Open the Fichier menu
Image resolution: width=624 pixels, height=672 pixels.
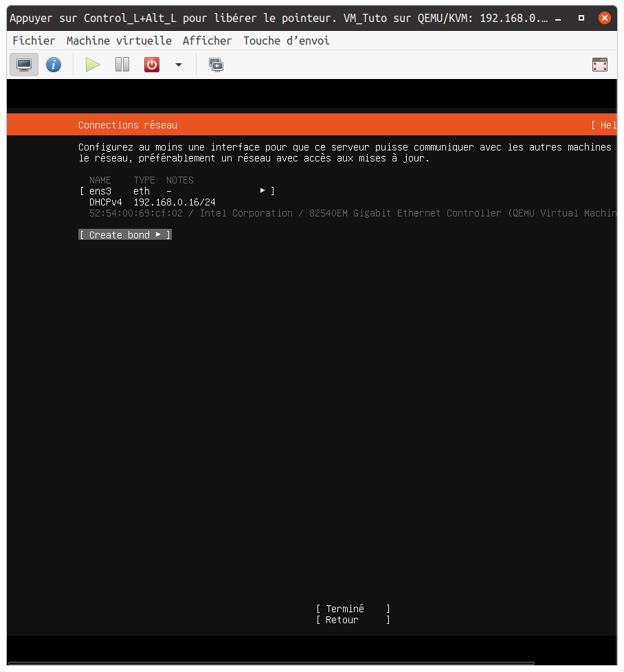click(x=34, y=41)
